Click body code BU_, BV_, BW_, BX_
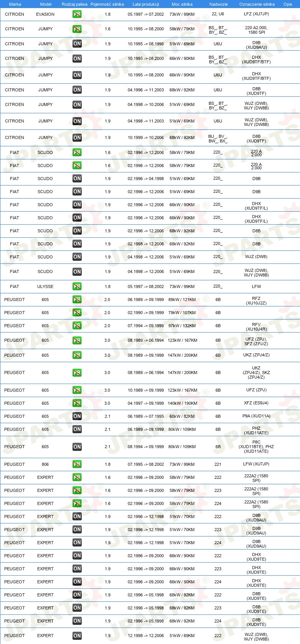Screen dimensions: 300x644 tap(218, 139)
